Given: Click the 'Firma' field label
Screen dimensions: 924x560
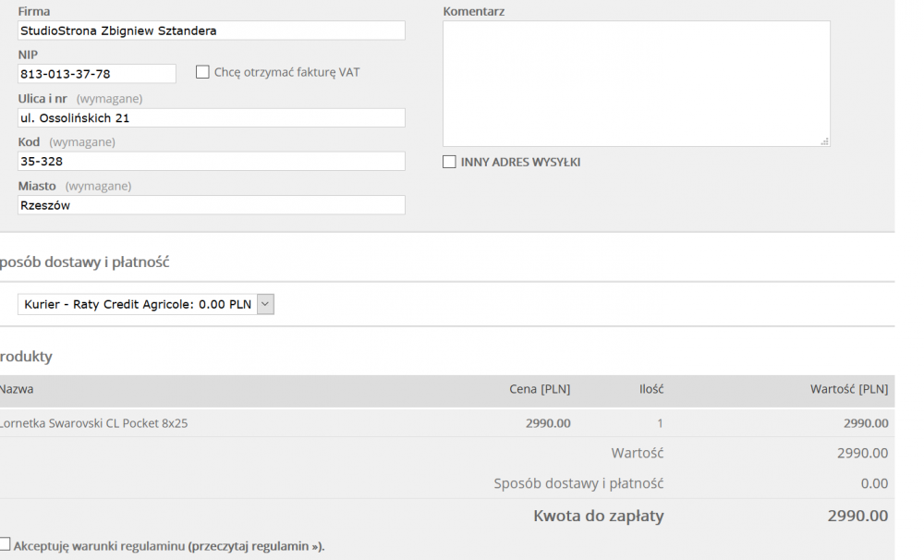Looking at the screenshot, I should (33, 11).
